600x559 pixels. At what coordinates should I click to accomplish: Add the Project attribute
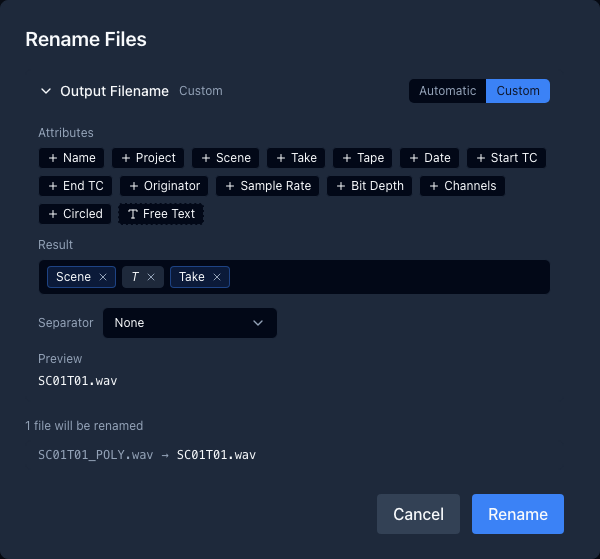click(x=148, y=158)
